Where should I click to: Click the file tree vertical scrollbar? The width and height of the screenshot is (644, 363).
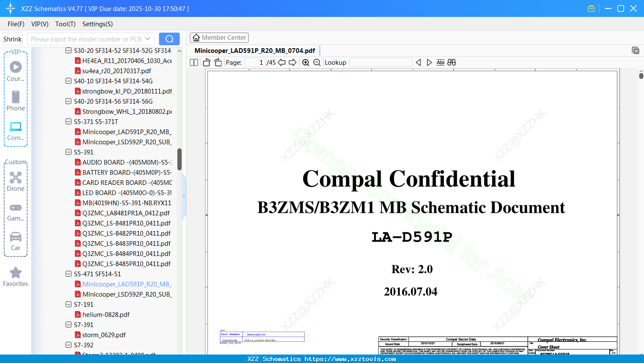tap(179, 159)
